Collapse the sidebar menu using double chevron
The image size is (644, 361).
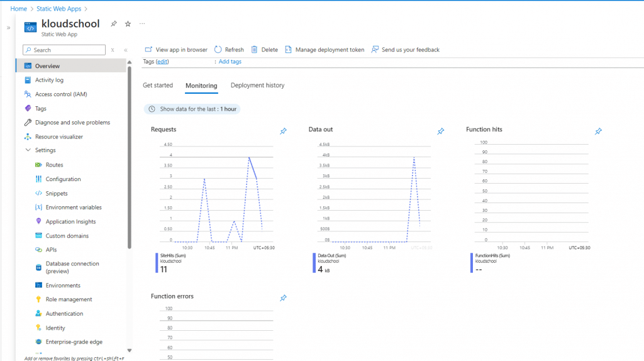pos(125,50)
